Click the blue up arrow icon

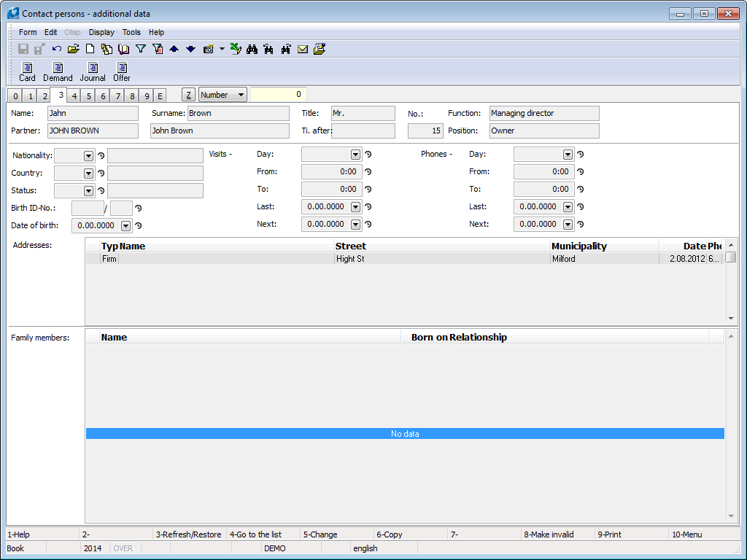(174, 49)
